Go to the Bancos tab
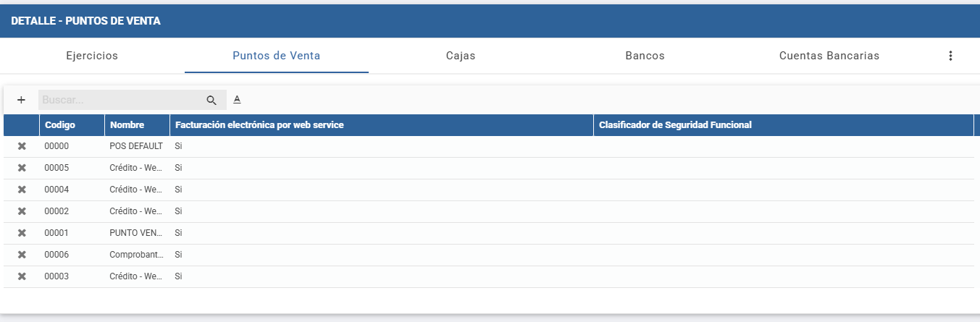The height and width of the screenshot is (322, 980). [645, 56]
